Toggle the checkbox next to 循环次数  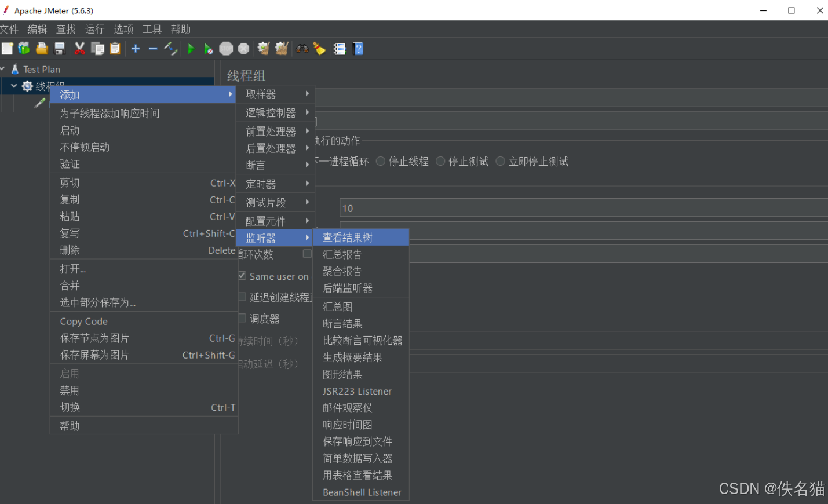click(x=307, y=254)
